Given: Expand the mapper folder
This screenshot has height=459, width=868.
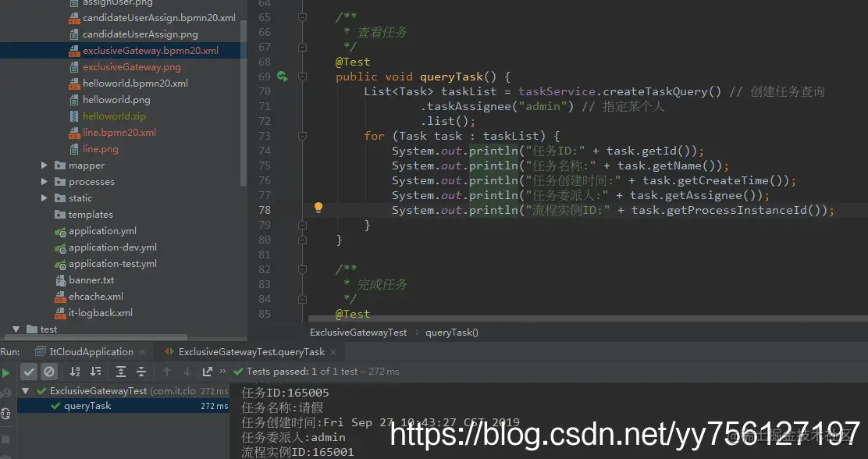Looking at the screenshot, I should click(44, 165).
